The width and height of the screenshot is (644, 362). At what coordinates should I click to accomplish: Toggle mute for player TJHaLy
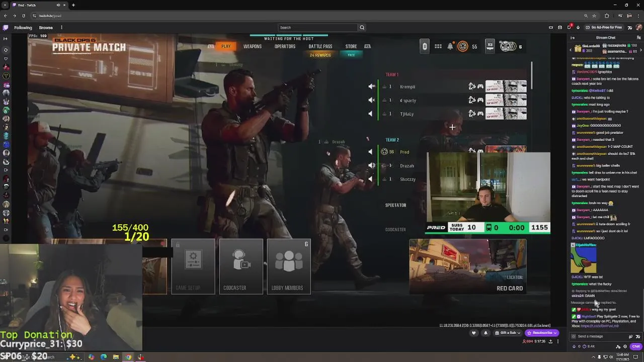tap(371, 114)
